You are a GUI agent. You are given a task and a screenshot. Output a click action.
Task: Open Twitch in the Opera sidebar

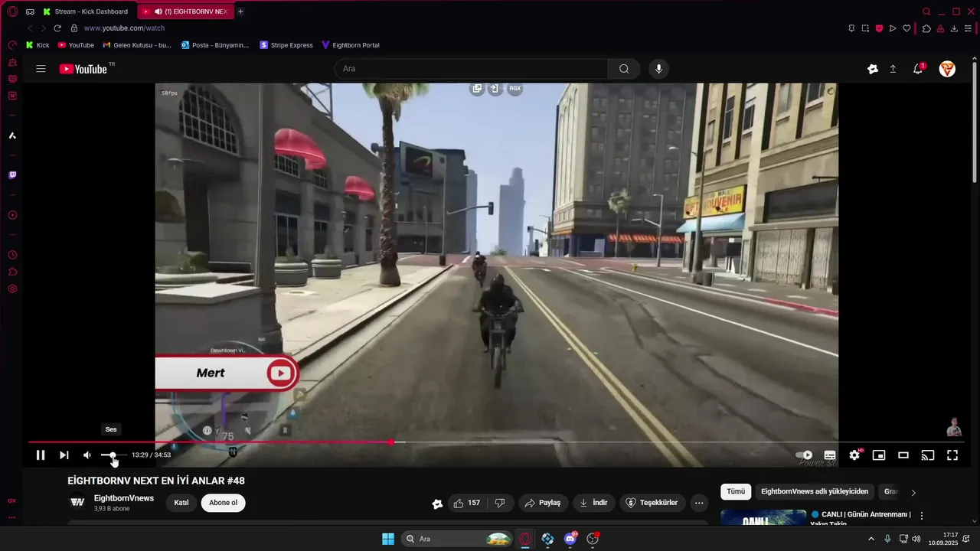click(x=12, y=175)
